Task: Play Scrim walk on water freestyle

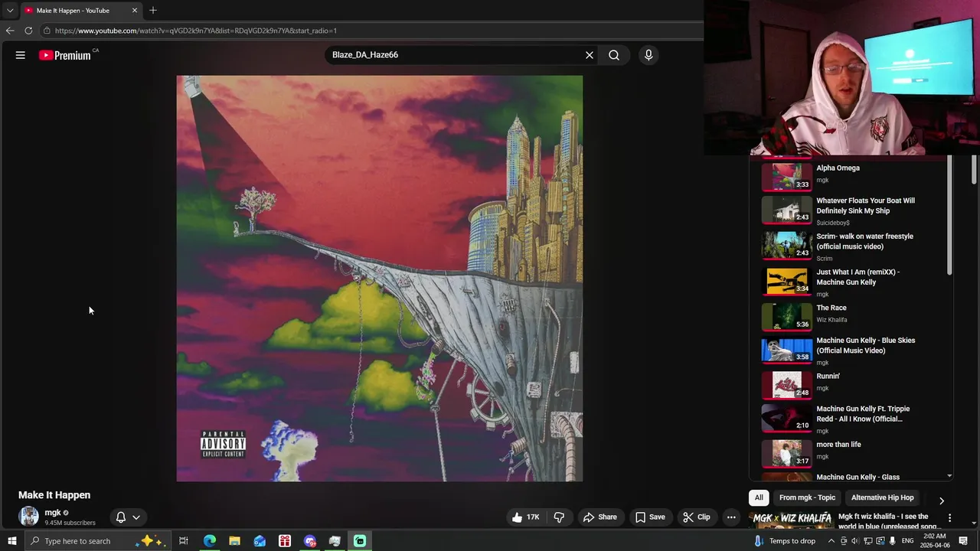Action: (850, 246)
